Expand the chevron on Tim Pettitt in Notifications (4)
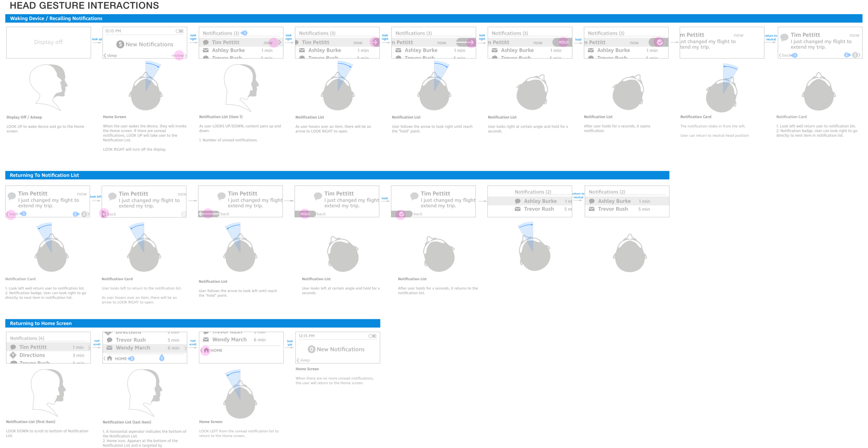Screen dimensions: 868x448 coord(89,347)
